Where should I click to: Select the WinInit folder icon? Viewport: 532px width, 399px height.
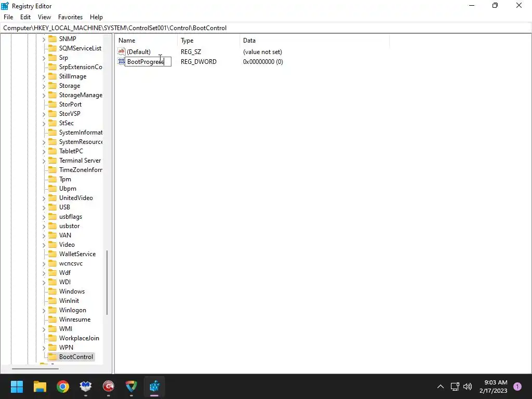(52, 301)
